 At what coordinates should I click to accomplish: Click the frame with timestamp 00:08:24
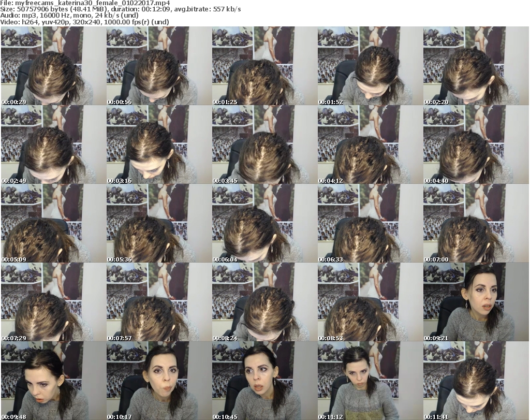[264, 301]
